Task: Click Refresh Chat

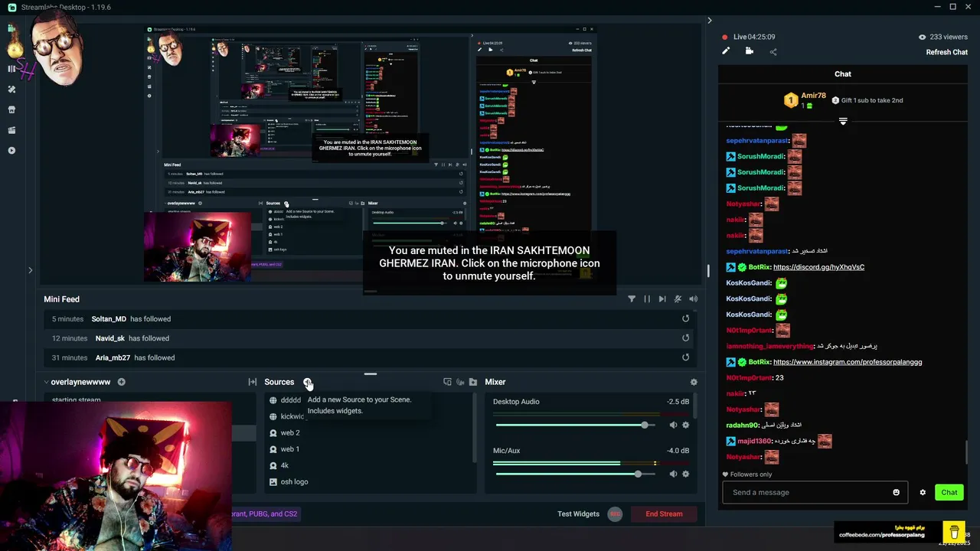Action: tap(947, 52)
